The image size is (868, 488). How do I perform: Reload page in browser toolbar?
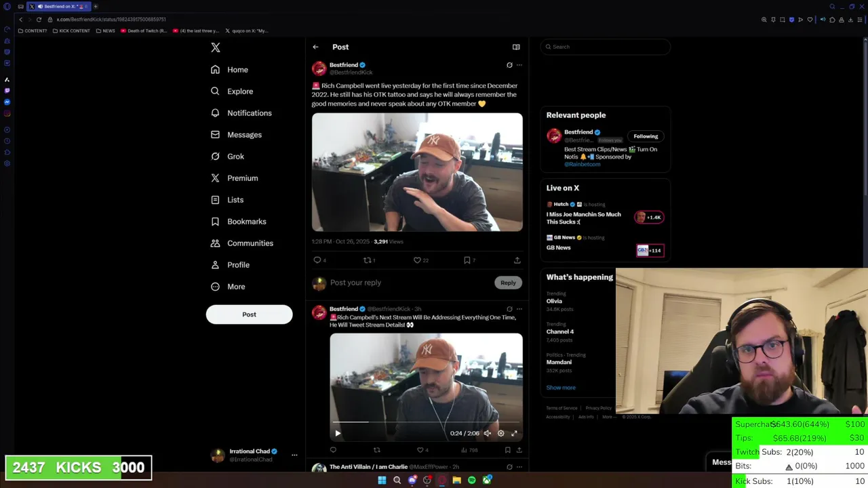click(x=39, y=20)
